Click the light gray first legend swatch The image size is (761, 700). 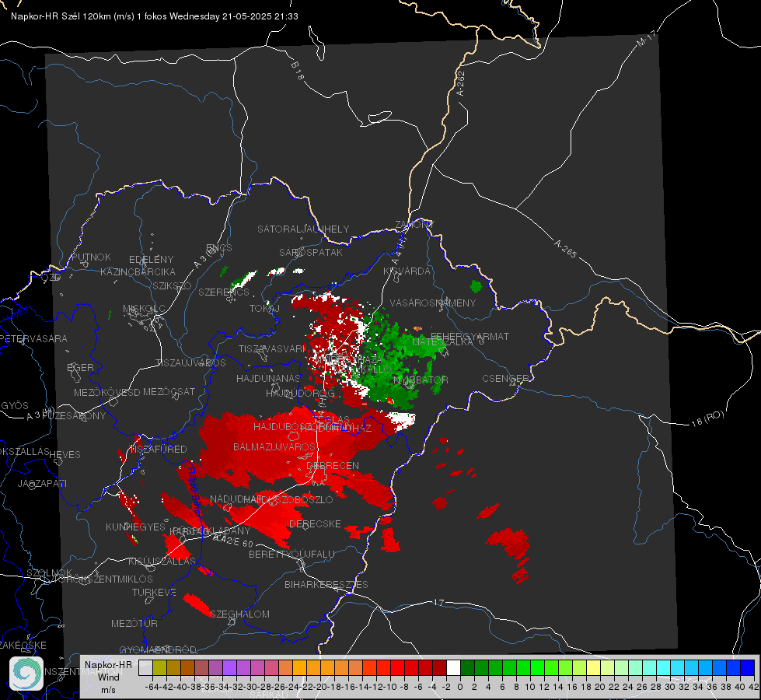click(145, 667)
